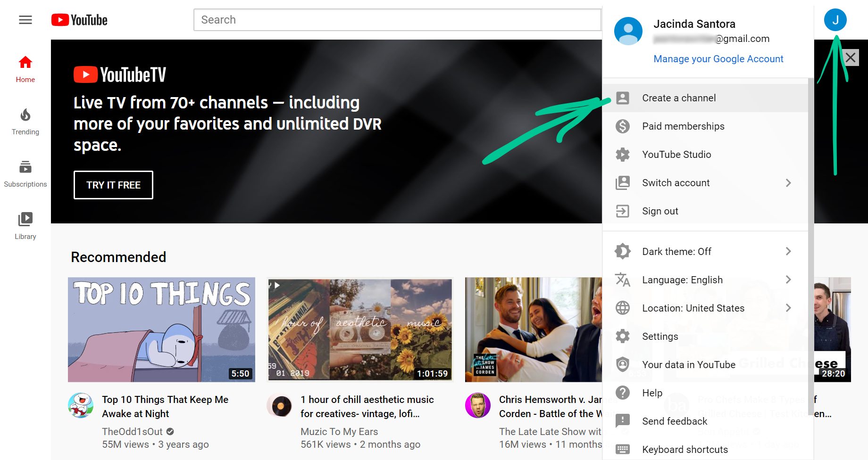Click Manage your Google Account link

tap(718, 59)
